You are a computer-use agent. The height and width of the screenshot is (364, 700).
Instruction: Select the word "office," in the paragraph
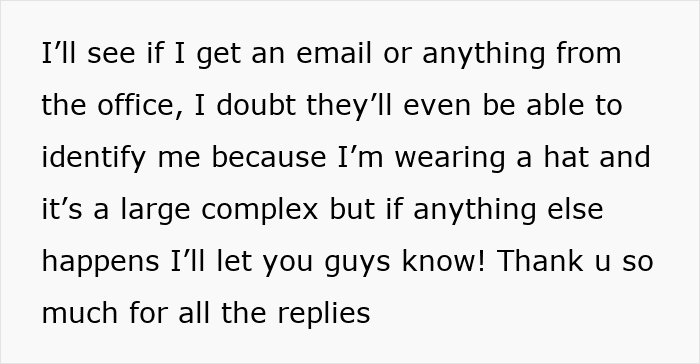pyautogui.click(x=140, y=105)
